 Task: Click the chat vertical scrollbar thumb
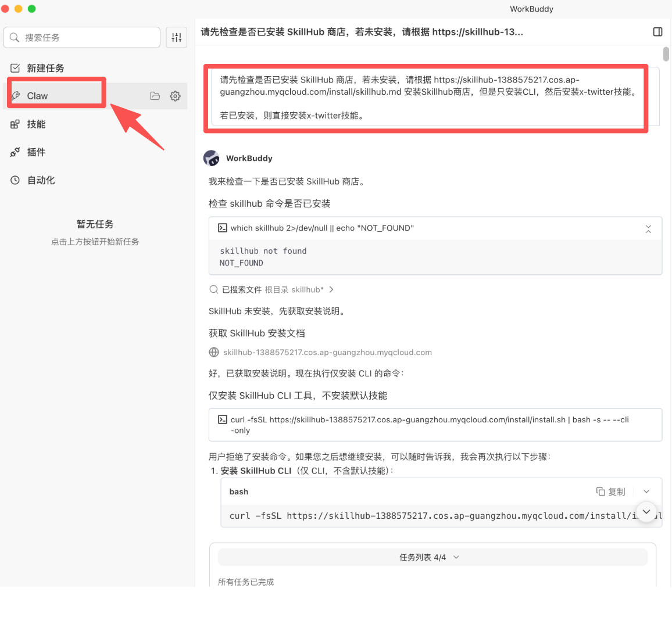[x=666, y=54]
